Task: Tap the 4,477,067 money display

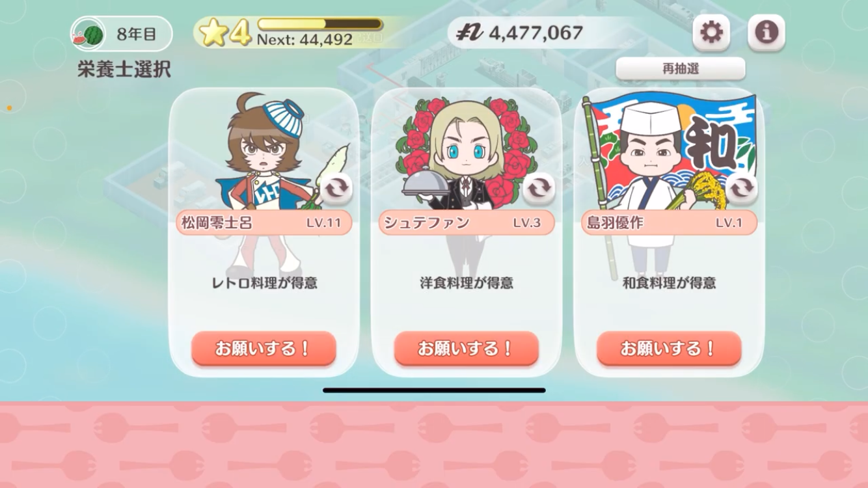Action: (x=534, y=33)
